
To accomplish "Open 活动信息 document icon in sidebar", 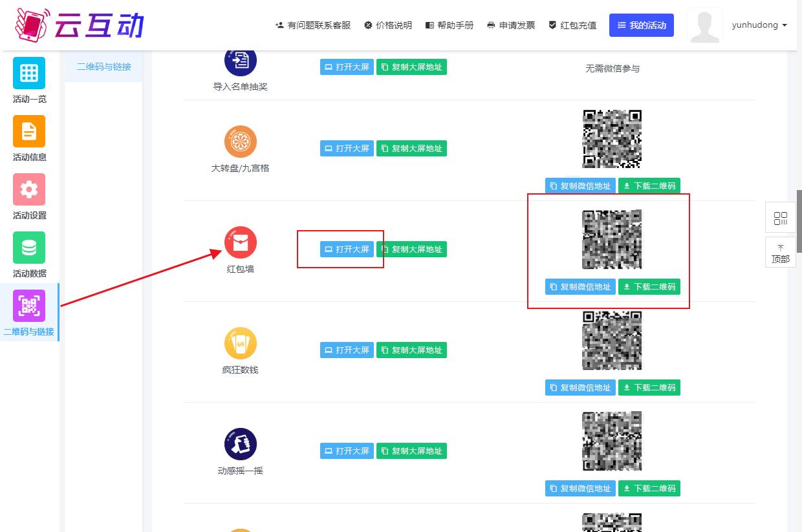I will (29, 131).
